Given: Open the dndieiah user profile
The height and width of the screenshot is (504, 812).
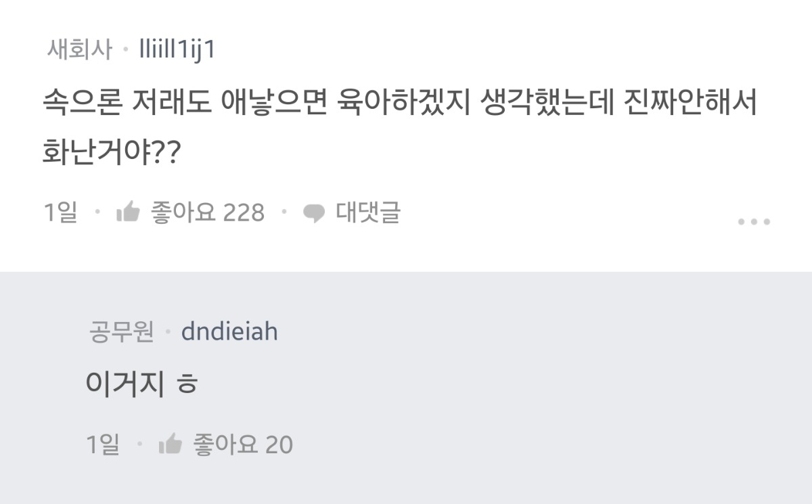Looking at the screenshot, I should pyautogui.click(x=229, y=331).
